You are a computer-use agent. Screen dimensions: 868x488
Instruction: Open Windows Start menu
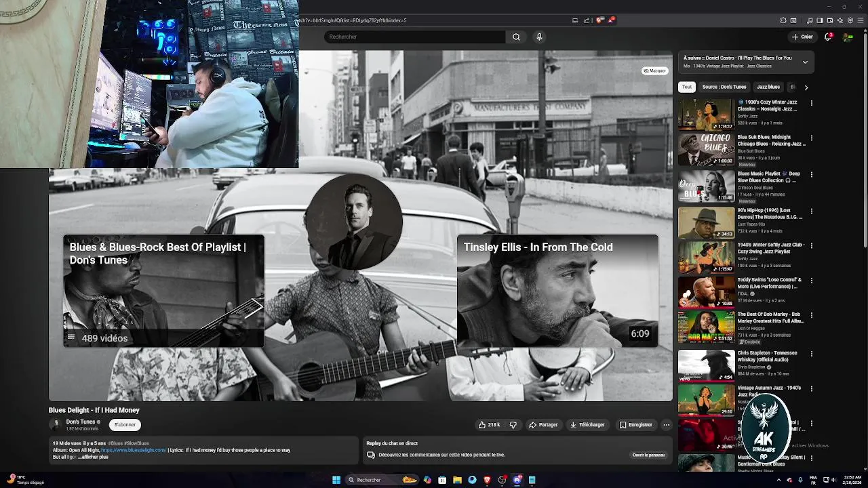(336, 480)
